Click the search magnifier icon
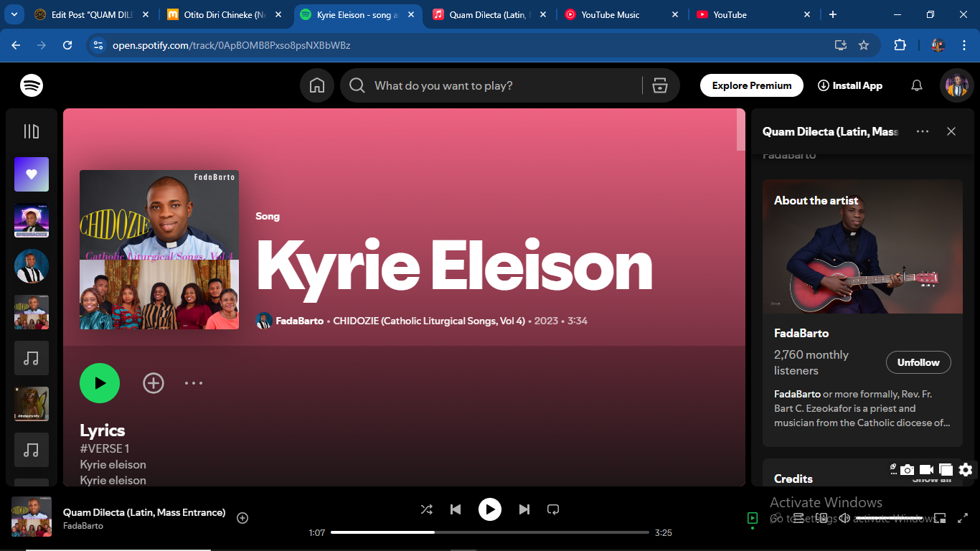980x551 pixels. (357, 85)
